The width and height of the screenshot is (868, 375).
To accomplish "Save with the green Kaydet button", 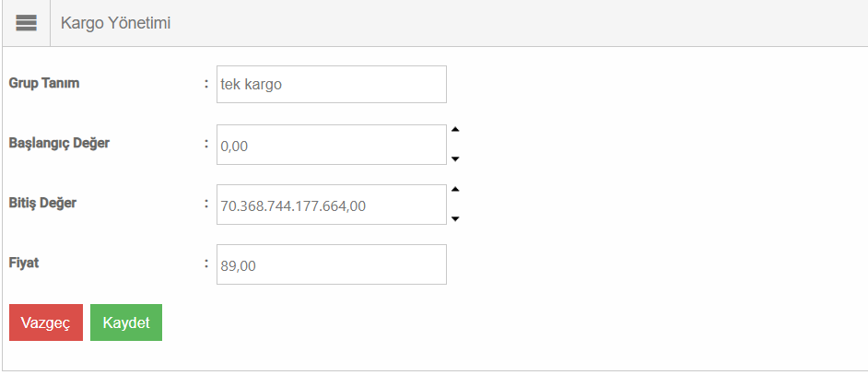I will tap(126, 322).
